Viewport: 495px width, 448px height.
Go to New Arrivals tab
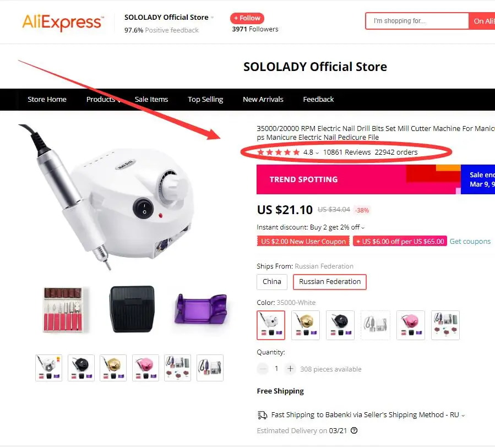click(x=263, y=100)
